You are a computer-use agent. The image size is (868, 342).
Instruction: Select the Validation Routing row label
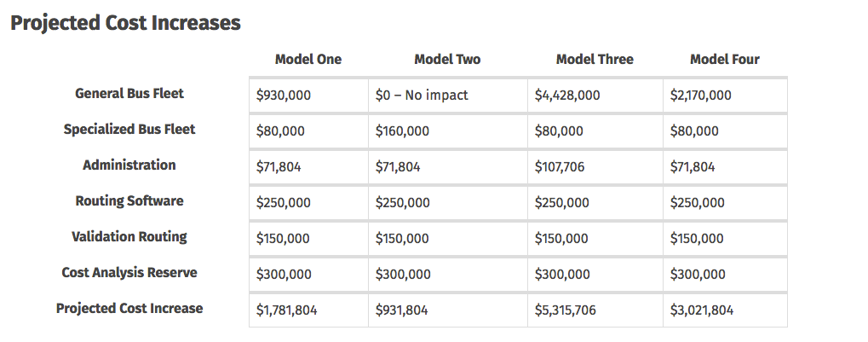coord(129,237)
